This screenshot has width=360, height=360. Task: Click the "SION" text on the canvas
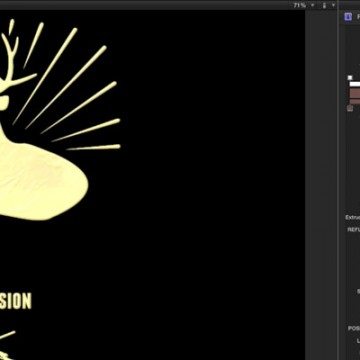[15, 301]
